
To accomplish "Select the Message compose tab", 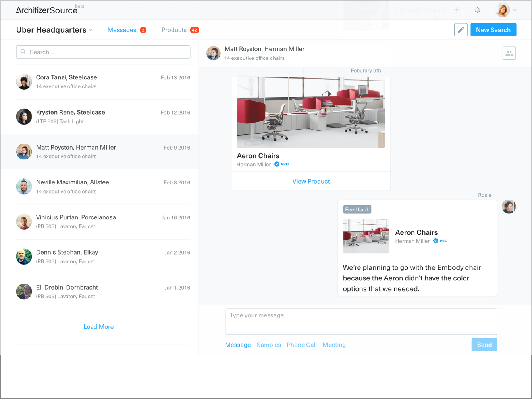I will tap(238, 345).
